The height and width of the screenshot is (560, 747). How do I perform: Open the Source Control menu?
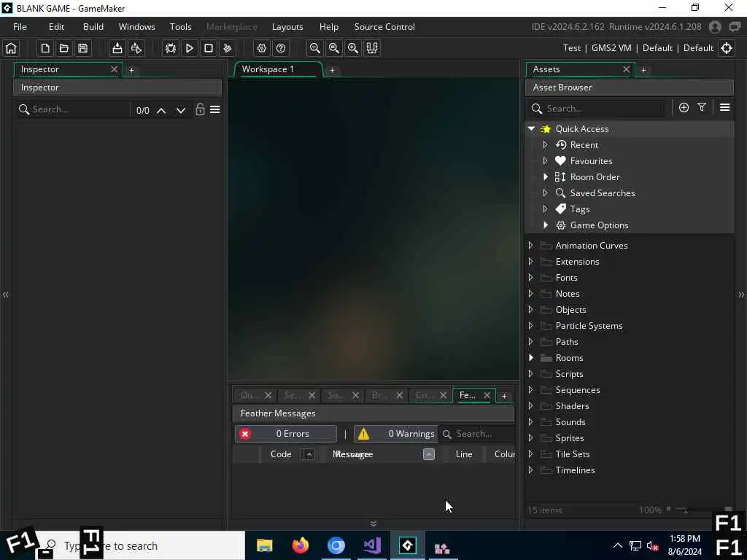click(384, 27)
